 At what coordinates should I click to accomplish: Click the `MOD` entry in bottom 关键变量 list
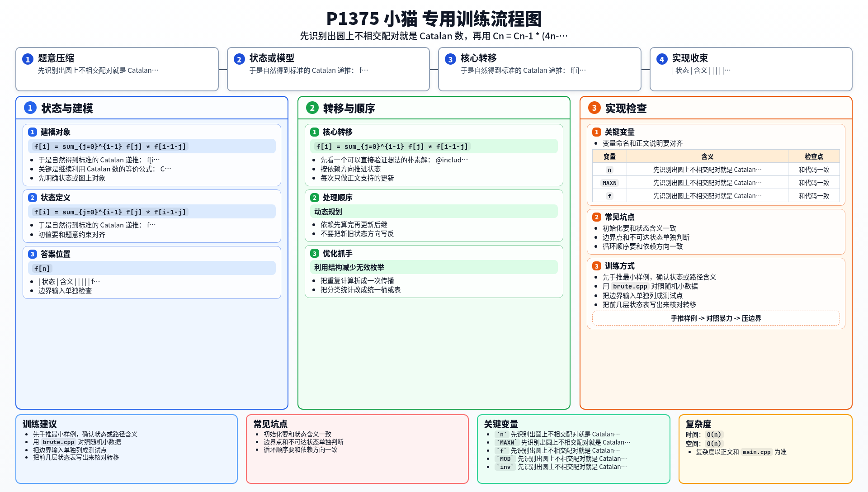click(561, 459)
